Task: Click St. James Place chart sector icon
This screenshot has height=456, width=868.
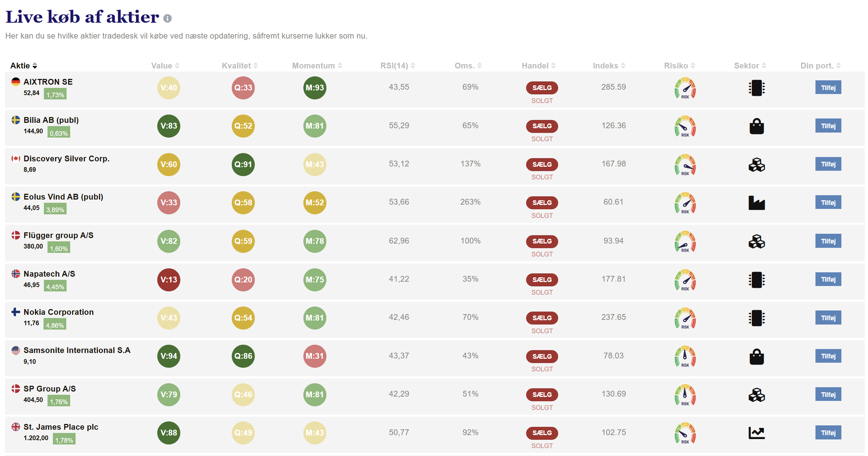Action: click(756, 433)
